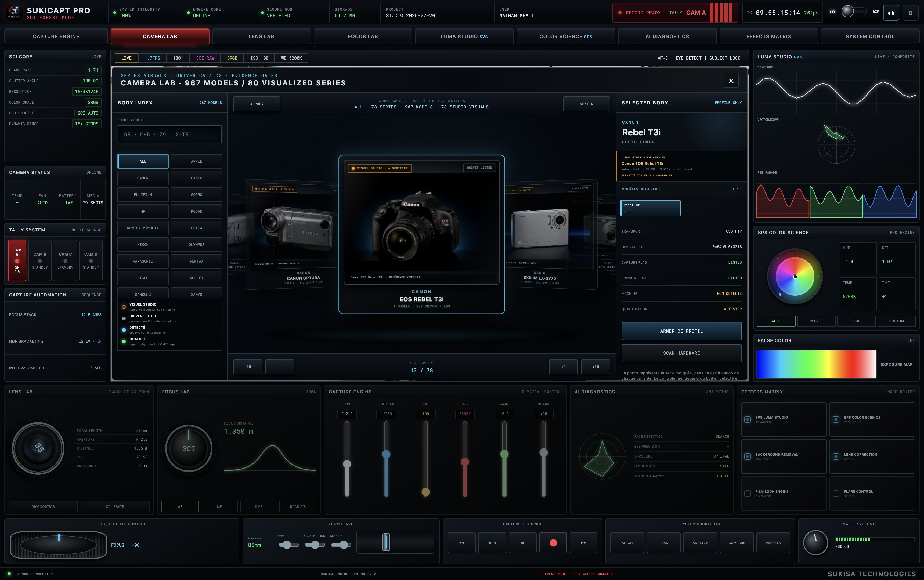The height and width of the screenshot is (580, 924).
Task: Adjust the SHUTTER slider handle
Action: coord(386,455)
